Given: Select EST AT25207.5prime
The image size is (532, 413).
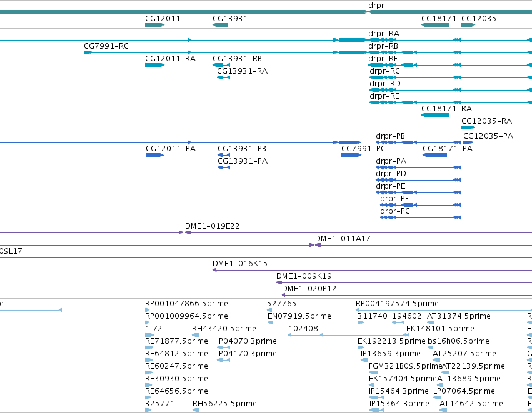Looking at the screenshot, I should point(464,354).
